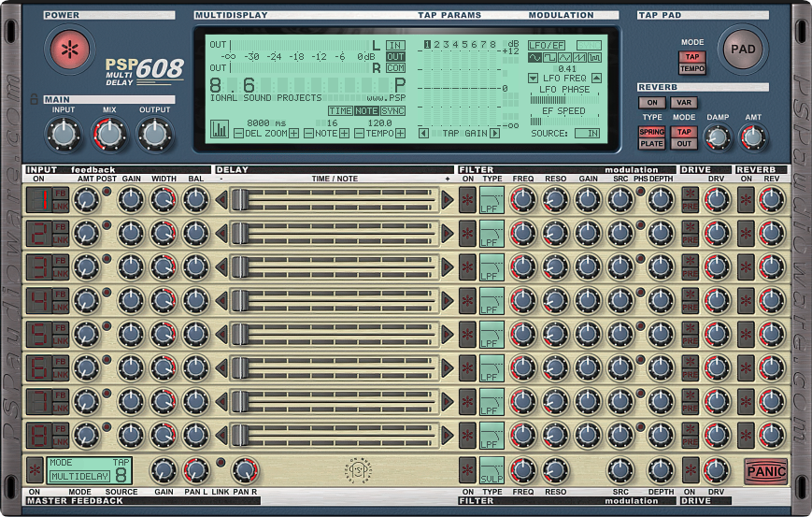Image resolution: width=812 pixels, height=517 pixels.
Task: Click the PANIC button
Action: 766,471
